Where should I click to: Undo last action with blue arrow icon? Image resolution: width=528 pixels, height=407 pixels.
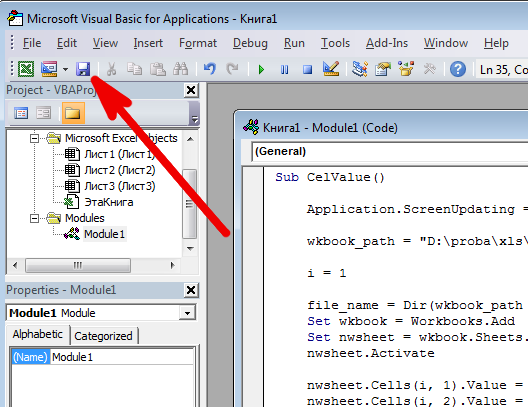(x=209, y=69)
